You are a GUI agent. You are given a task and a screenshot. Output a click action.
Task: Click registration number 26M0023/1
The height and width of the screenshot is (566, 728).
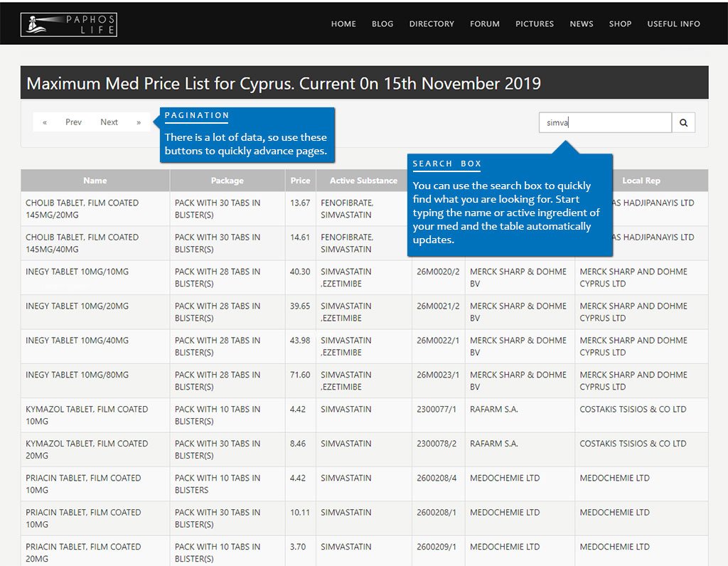[x=438, y=375]
